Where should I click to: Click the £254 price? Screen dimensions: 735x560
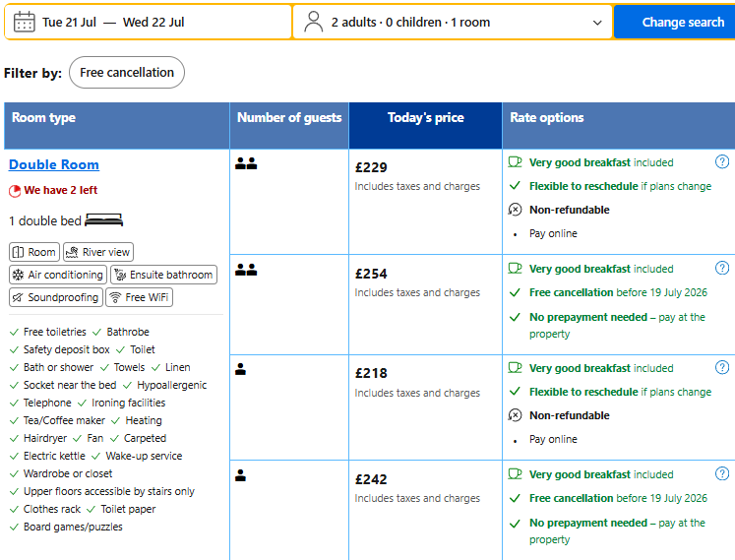[371, 274]
